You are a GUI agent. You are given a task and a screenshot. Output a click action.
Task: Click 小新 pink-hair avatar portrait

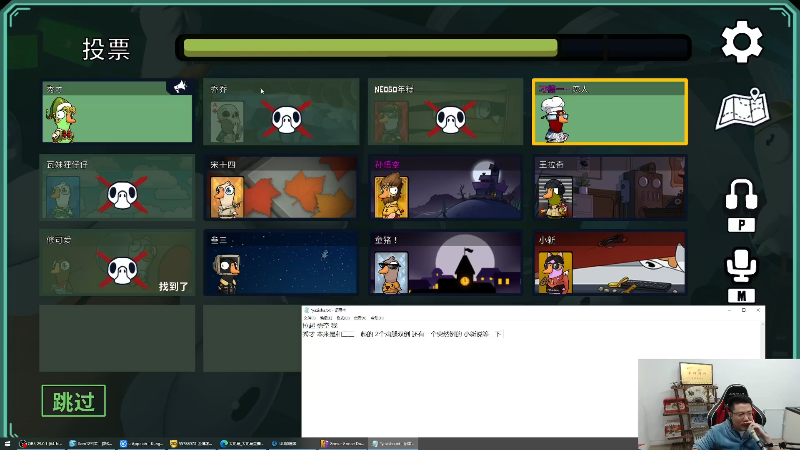tap(555, 273)
